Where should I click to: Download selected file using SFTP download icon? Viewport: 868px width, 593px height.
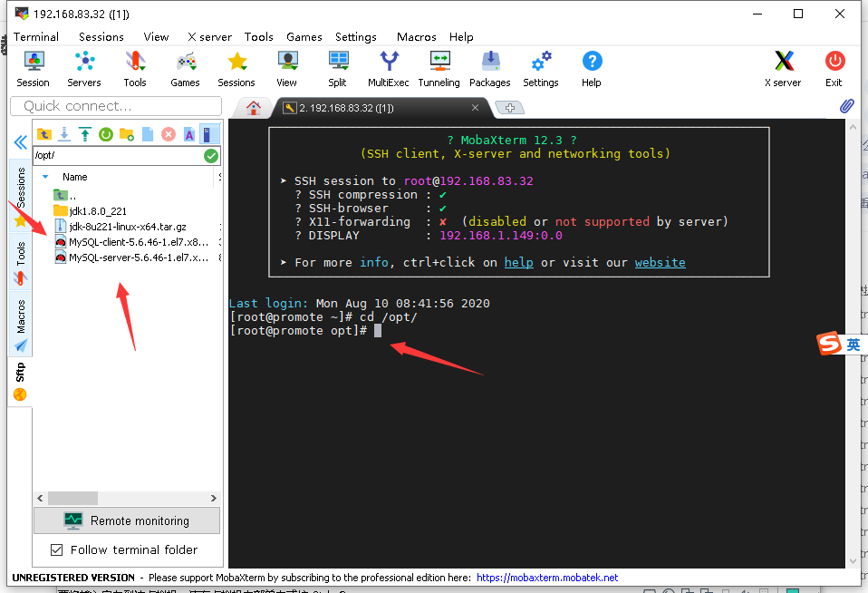[x=63, y=133]
